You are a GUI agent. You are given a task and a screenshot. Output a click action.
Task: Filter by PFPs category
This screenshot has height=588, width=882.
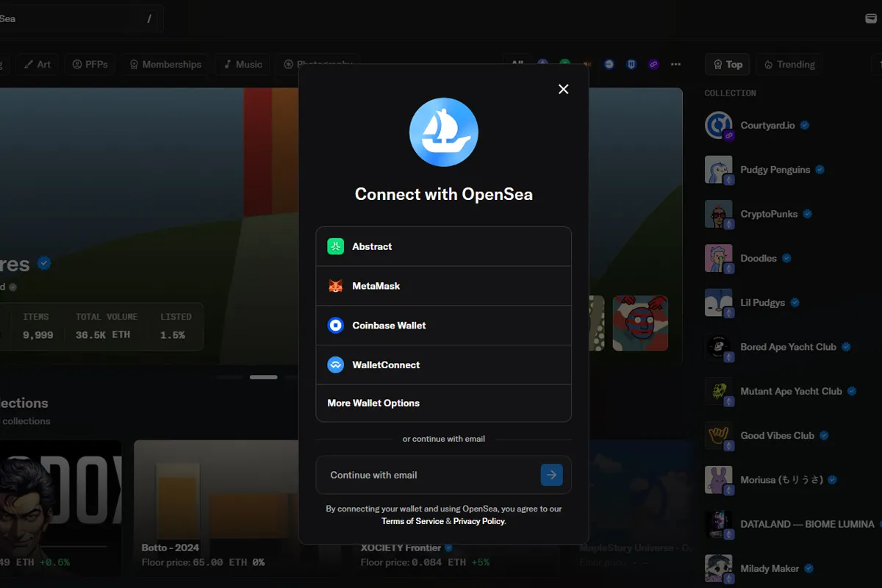tap(90, 65)
